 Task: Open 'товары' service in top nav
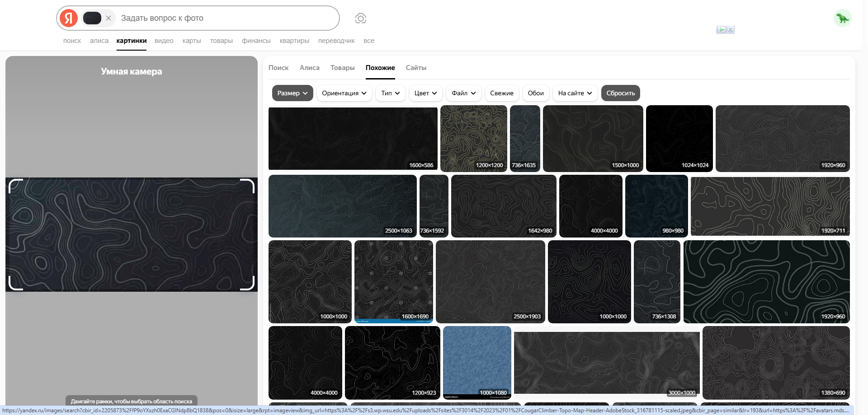222,41
